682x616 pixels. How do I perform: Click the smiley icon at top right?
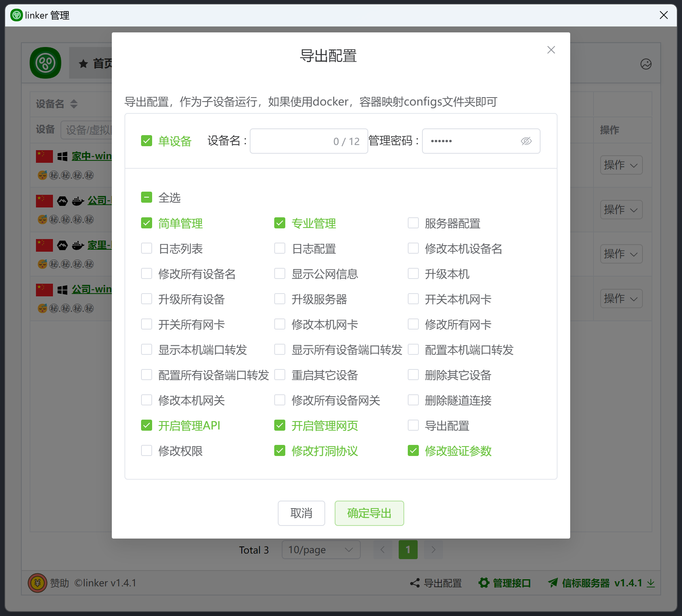point(646,64)
